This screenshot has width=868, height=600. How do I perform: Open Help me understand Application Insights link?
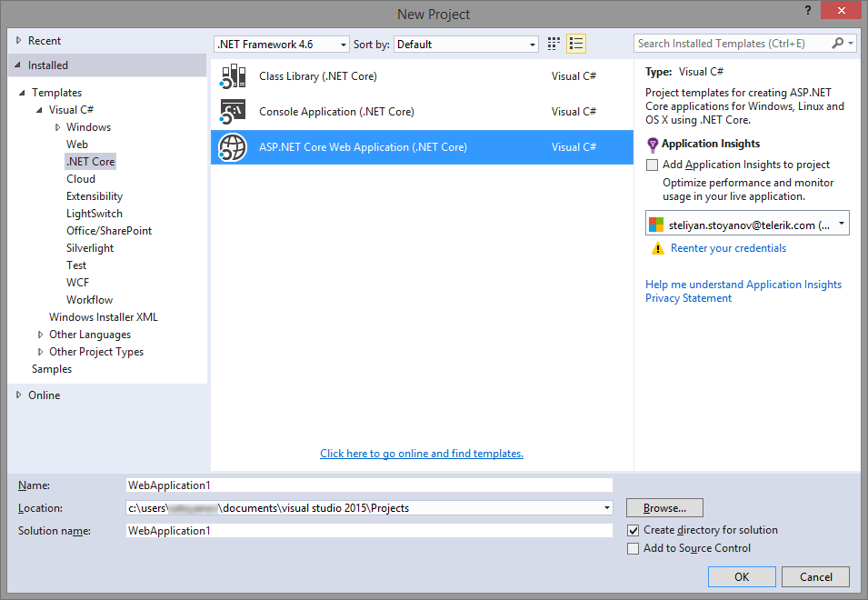[743, 284]
